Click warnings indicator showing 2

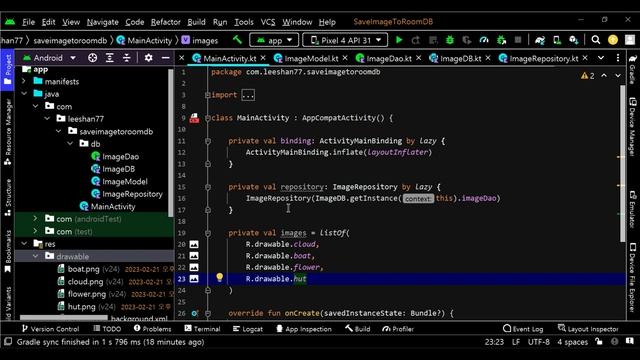pyautogui.click(x=588, y=76)
